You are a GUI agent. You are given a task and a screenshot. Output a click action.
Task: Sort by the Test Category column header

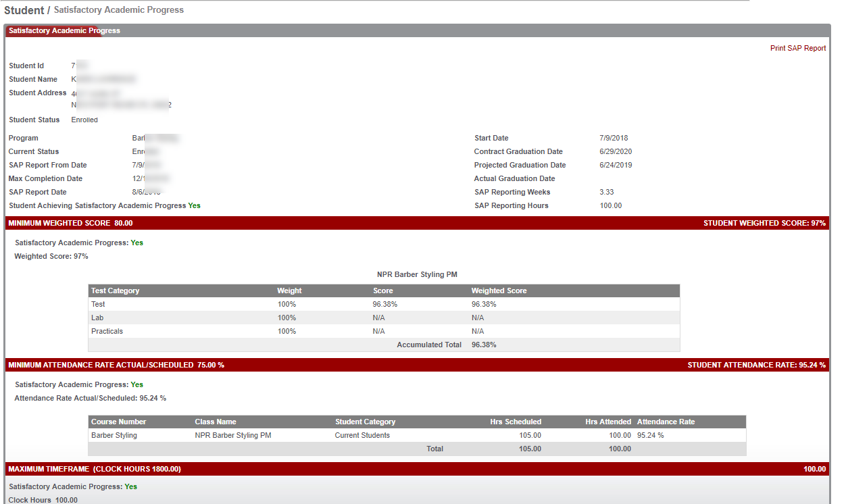click(x=115, y=291)
